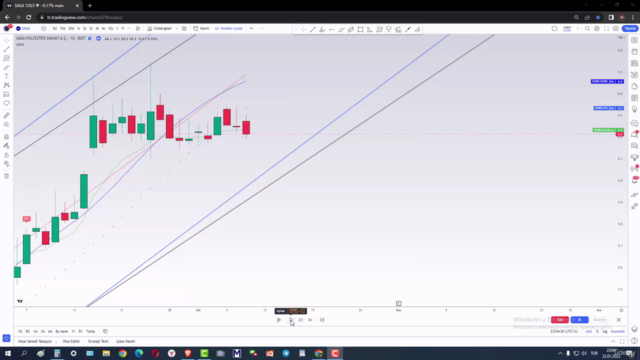This screenshot has height=360, width=640.
Task: Click the replay step forward button
Action: (300, 320)
